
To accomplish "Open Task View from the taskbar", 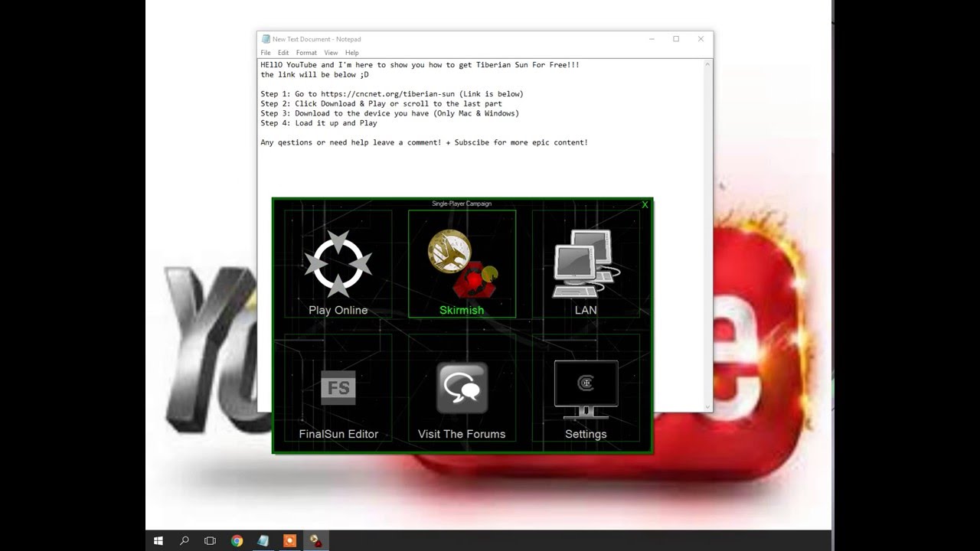I will 211,540.
